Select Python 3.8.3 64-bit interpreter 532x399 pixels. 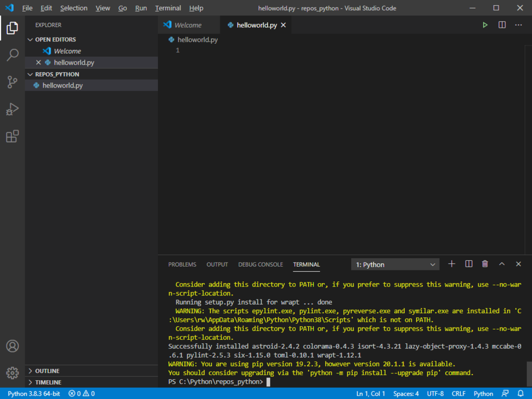pyautogui.click(x=34, y=393)
